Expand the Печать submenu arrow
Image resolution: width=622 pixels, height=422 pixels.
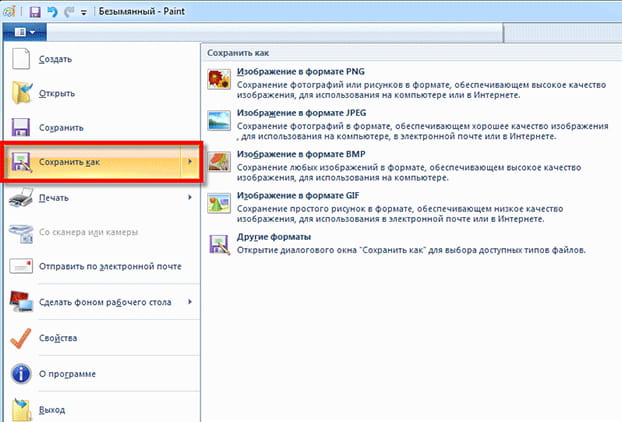189,197
